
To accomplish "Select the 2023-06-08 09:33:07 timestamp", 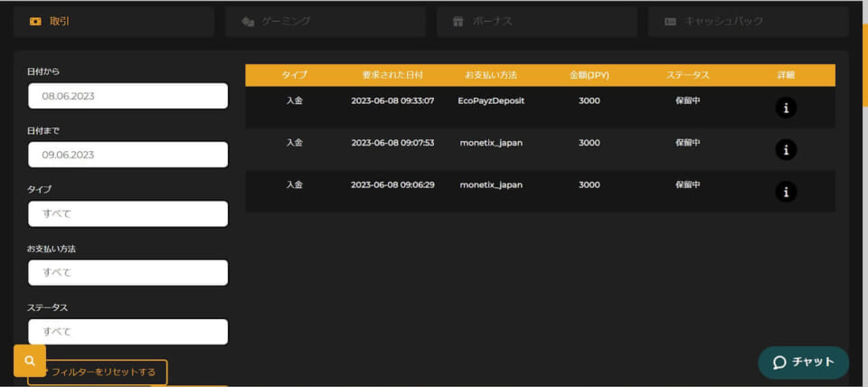I will click(392, 100).
